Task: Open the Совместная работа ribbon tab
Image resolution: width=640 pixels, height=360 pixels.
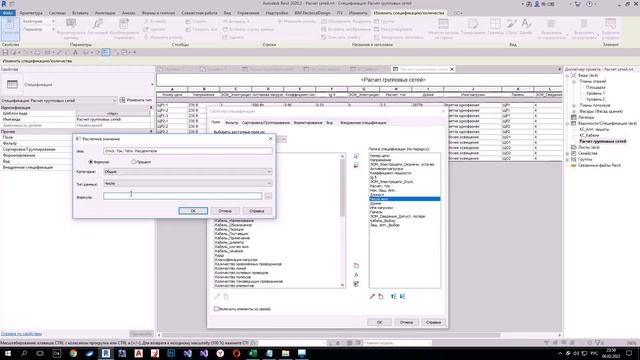Action: point(199,13)
